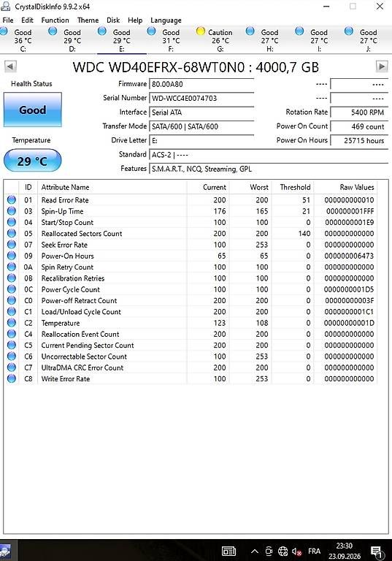
Task: Click the status orb for Current Pending Sector Count
Action: 12,345
